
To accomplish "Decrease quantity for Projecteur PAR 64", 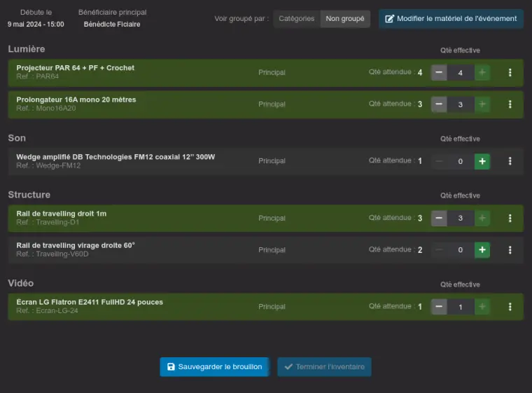I will coord(439,73).
